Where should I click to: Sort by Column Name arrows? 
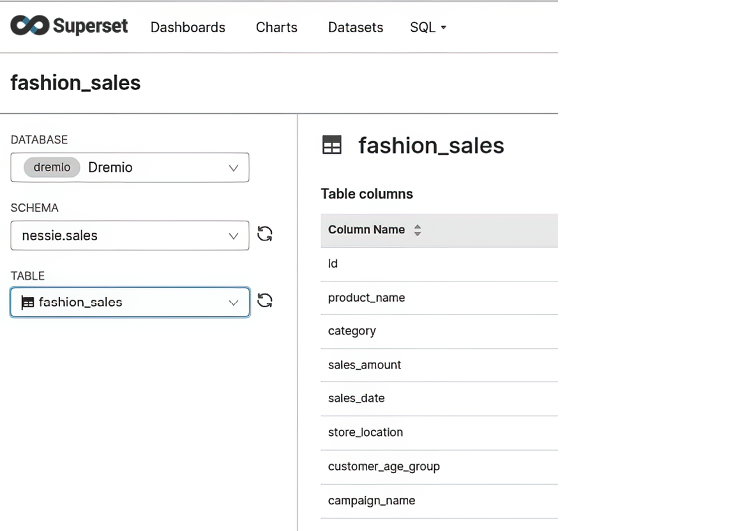[417, 230]
